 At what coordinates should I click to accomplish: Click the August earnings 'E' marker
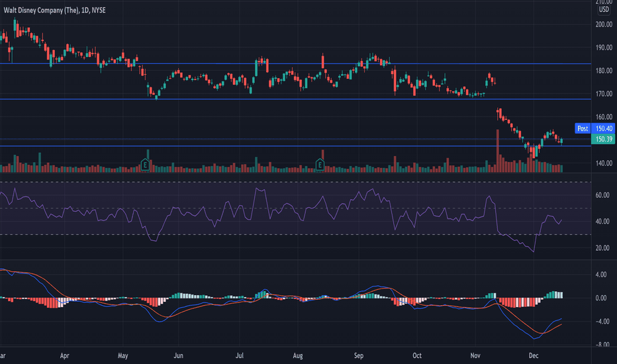[320, 165]
